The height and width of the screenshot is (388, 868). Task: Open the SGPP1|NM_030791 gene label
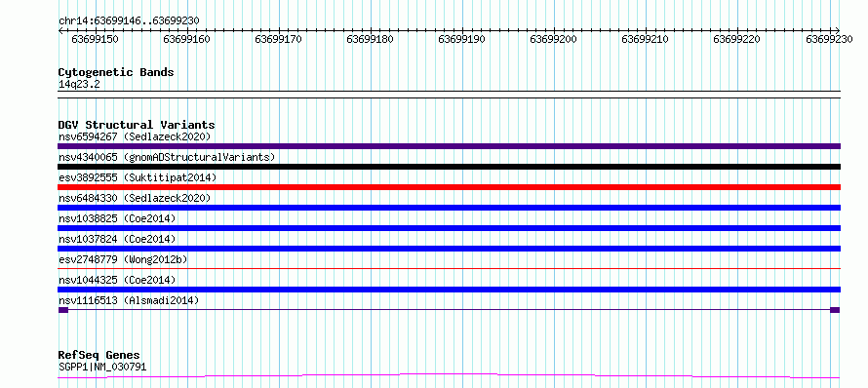[x=102, y=367]
